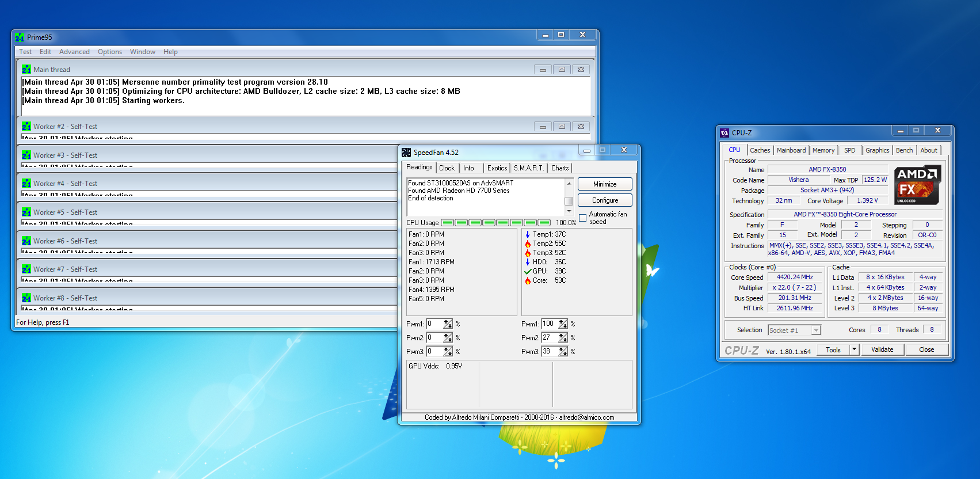
Task: Open the Mainboard tab in CPU-Z
Action: coord(791,150)
